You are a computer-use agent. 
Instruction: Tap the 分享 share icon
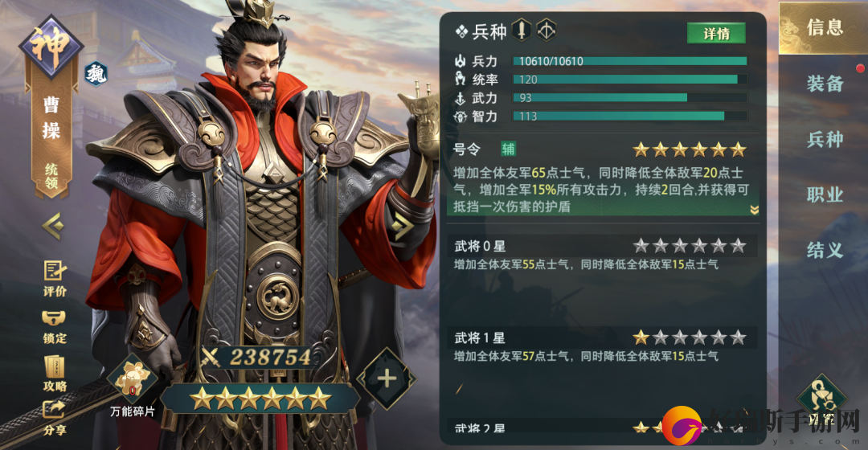pyautogui.click(x=55, y=418)
